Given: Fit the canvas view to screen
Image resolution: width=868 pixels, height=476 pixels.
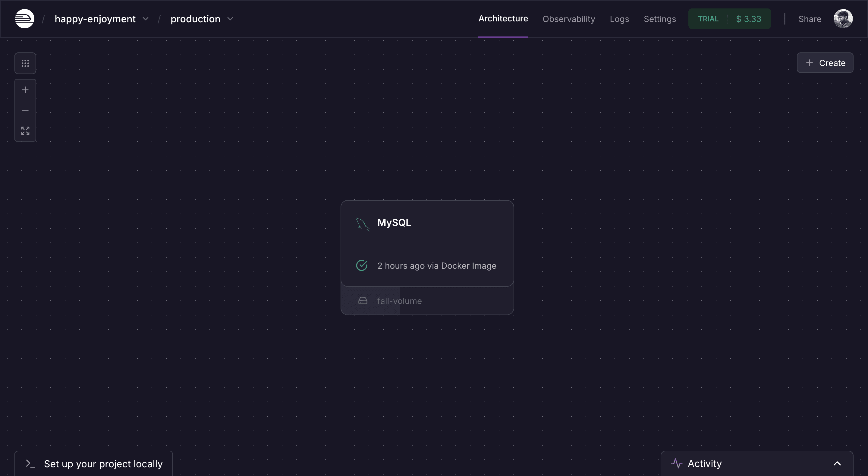Looking at the screenshot, I should 25,131.
